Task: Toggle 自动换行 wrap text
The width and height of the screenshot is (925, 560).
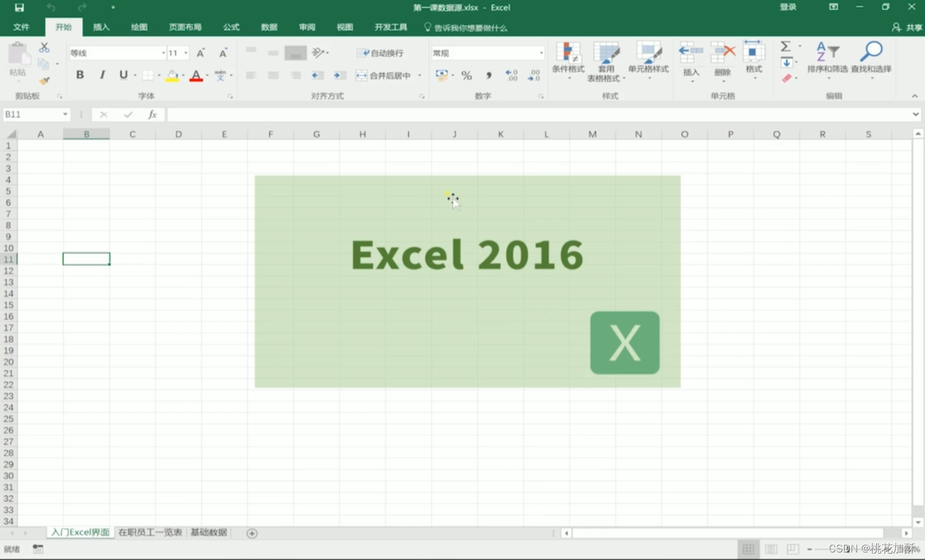Action: pos(380,53)
